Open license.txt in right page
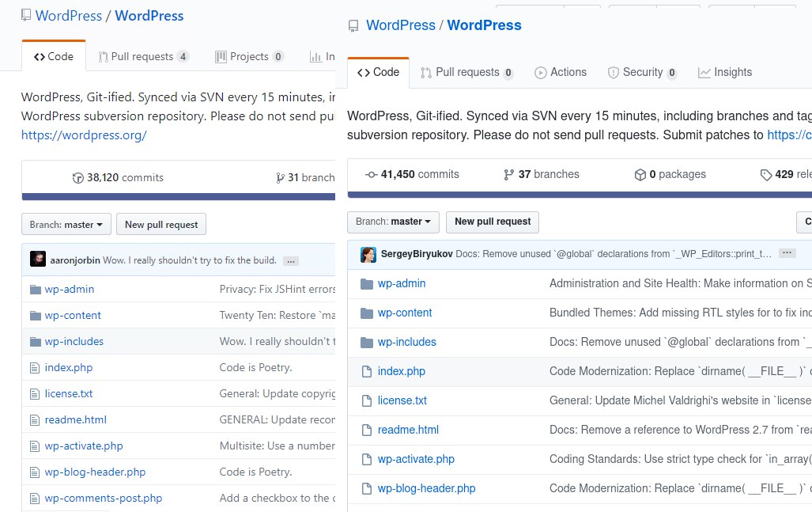 402,400
